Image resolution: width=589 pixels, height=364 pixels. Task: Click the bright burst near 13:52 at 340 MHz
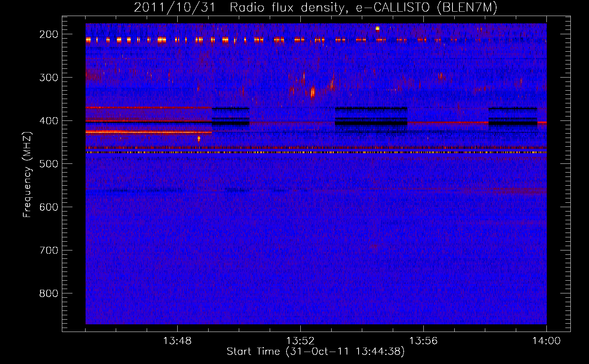pyautogui.click(x=312, y=92)
